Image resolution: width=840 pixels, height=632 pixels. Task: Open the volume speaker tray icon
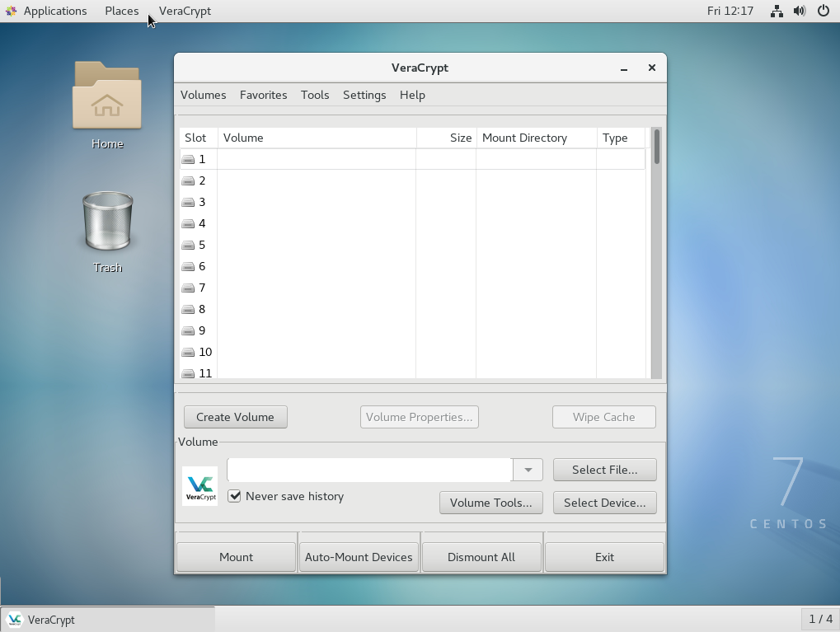coord(800,11)
